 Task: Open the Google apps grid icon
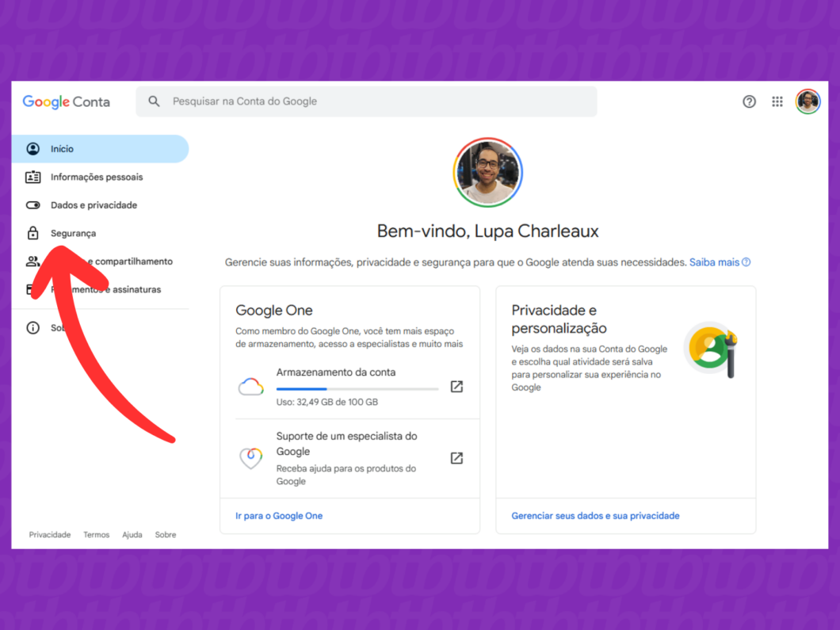(x=777, y=101)
